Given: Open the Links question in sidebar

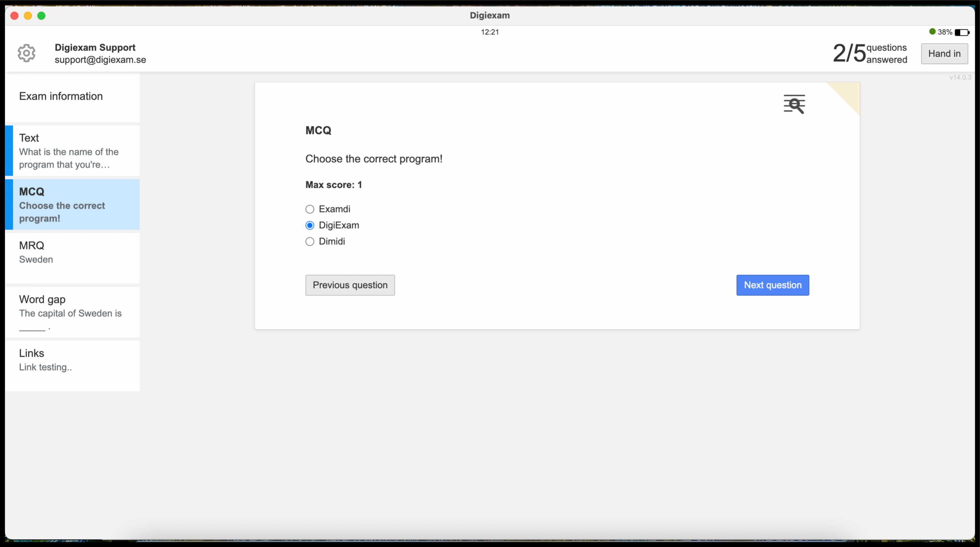Looking at the screenshot, I should (x=72, y=366).
